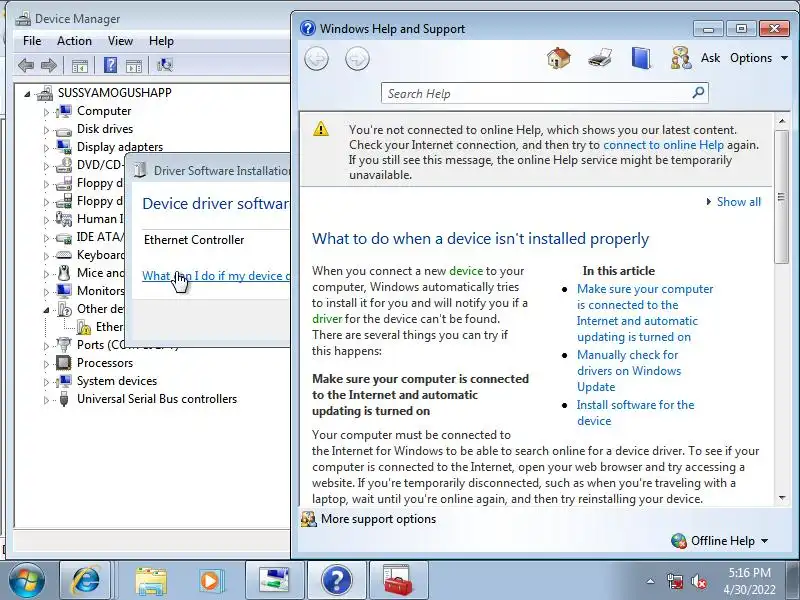Select the Disk drives icon in tree
The width and height of the screenshot is (800, 600).
tap(64, 130)
